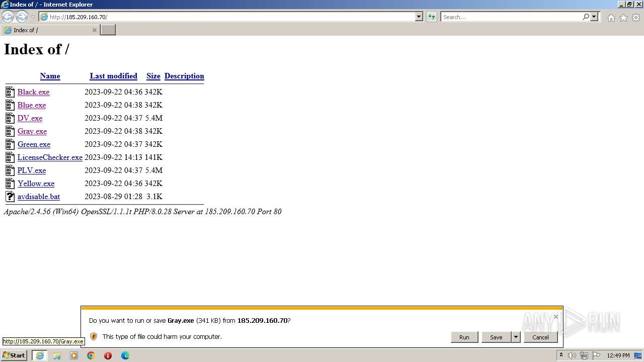
Task: Open the DV.exe link
Action: [x=30, y=118]
